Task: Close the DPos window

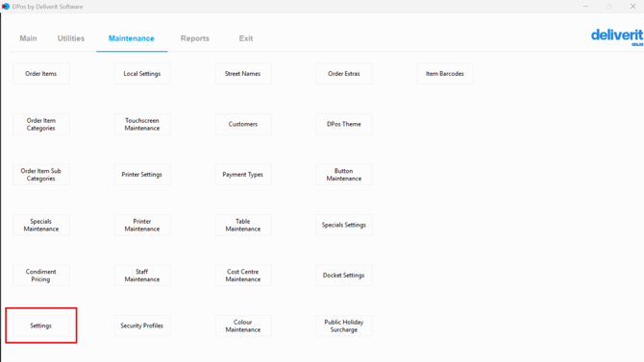Action: tap(632, 7)
